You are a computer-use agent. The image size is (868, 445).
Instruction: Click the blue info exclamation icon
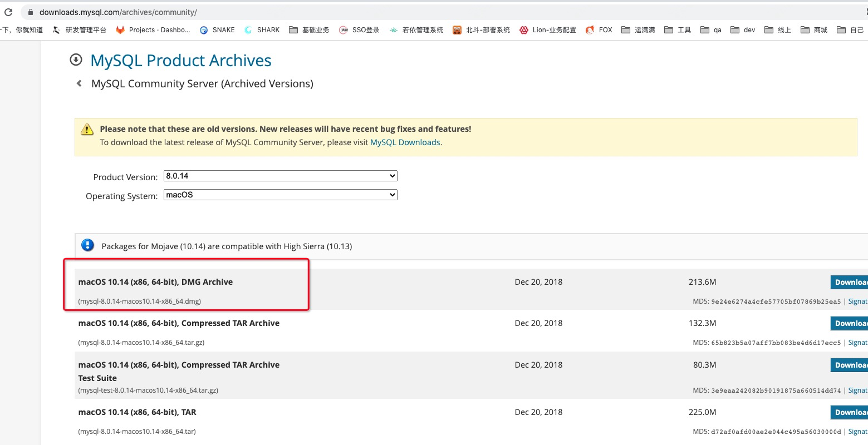[x=88, y=245]
